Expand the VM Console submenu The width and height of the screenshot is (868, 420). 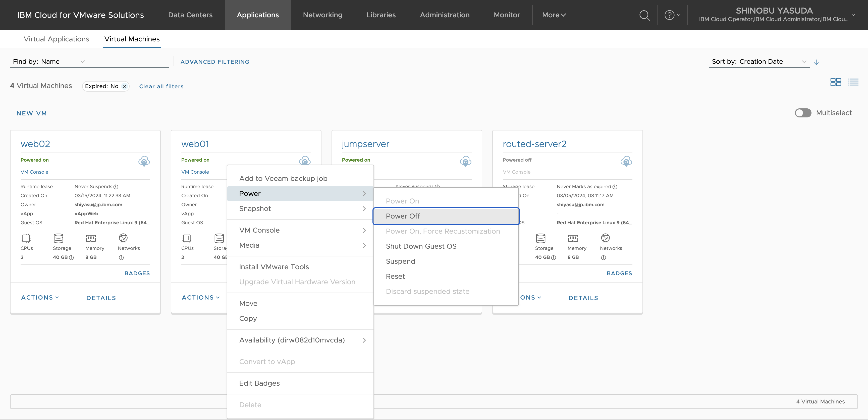[300, 230]
